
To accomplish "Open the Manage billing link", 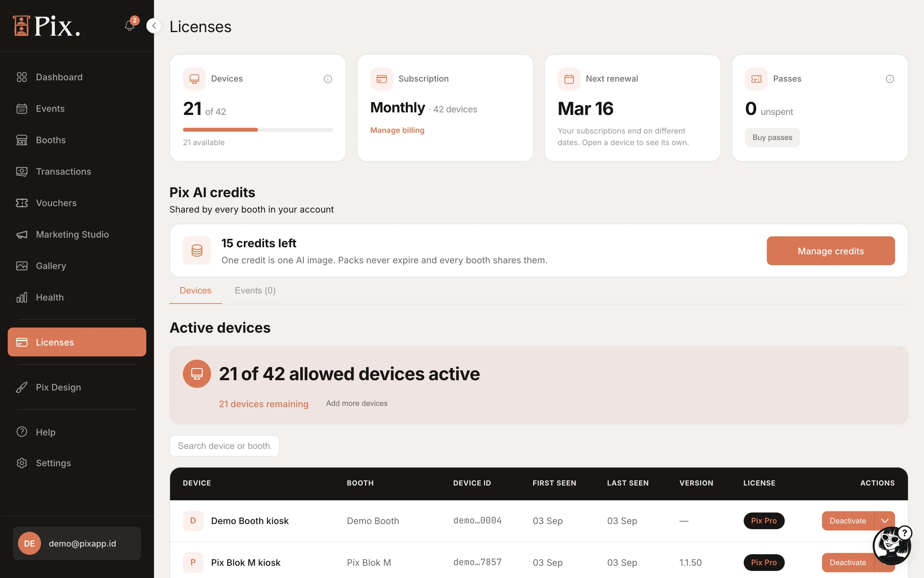I will (397, 130).
